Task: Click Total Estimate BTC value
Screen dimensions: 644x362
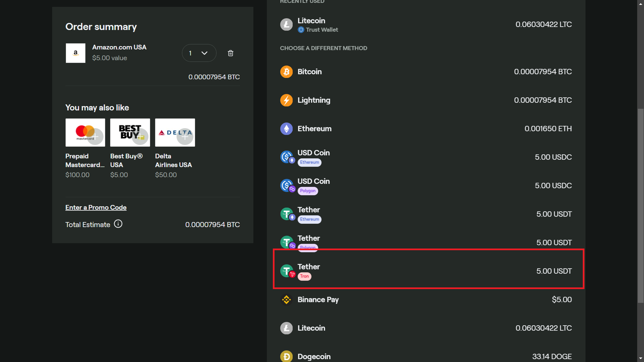Action: point(213,225)
